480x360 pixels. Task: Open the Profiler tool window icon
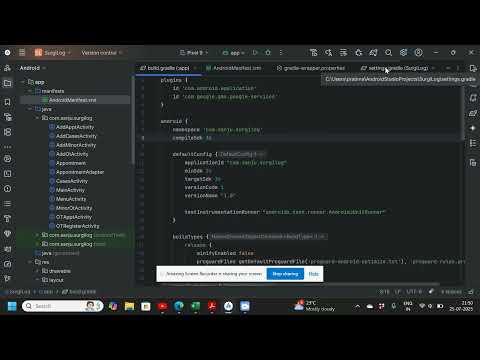7,264
